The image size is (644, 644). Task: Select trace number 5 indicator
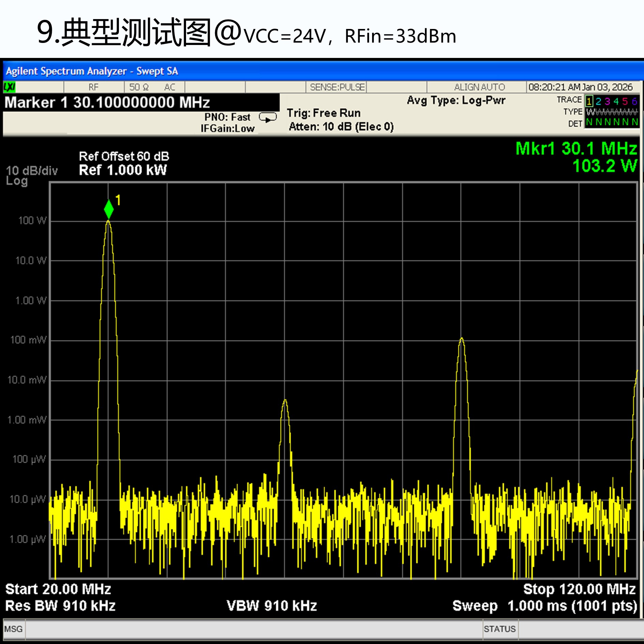click(x=625, y=101)
